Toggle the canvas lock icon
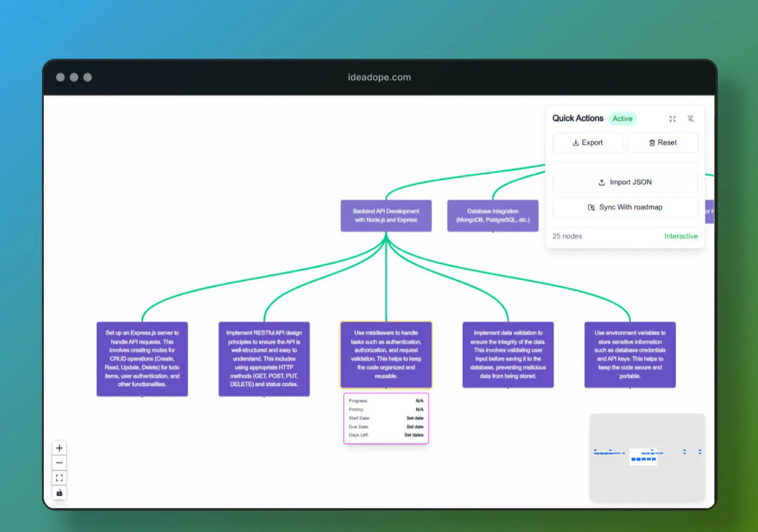 pyautogui.click(x=59, y=493)
